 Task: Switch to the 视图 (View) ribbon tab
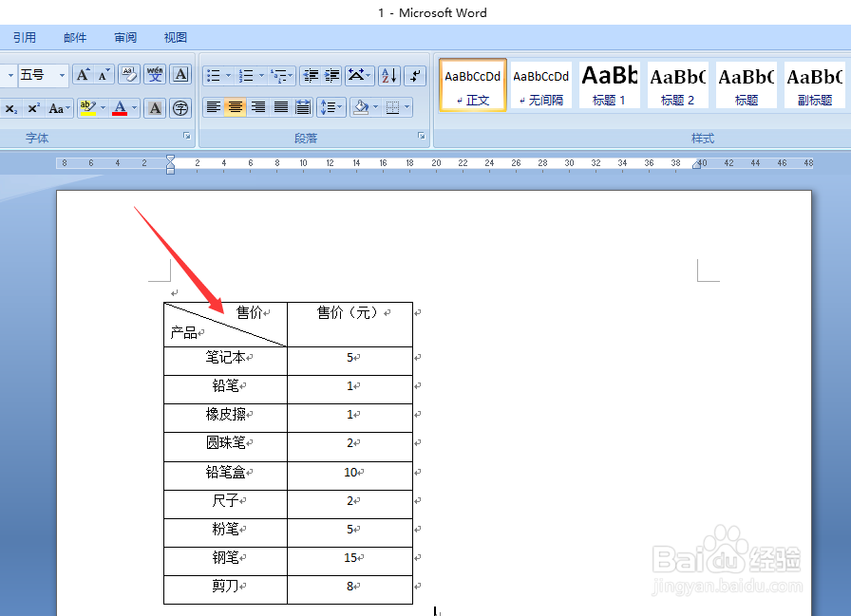coord(175,37)
